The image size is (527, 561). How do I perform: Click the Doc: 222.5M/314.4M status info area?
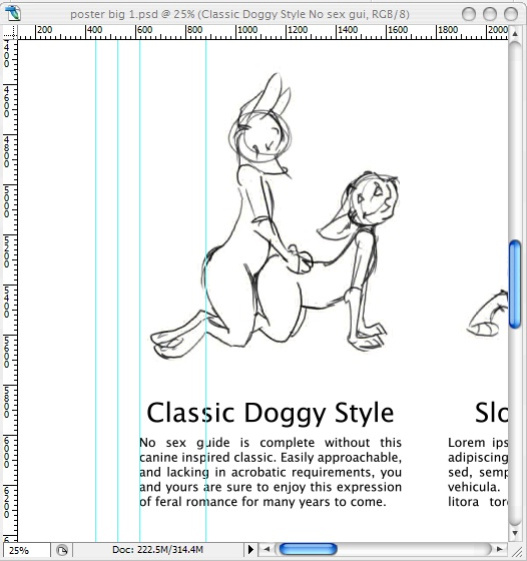point(158,550)
